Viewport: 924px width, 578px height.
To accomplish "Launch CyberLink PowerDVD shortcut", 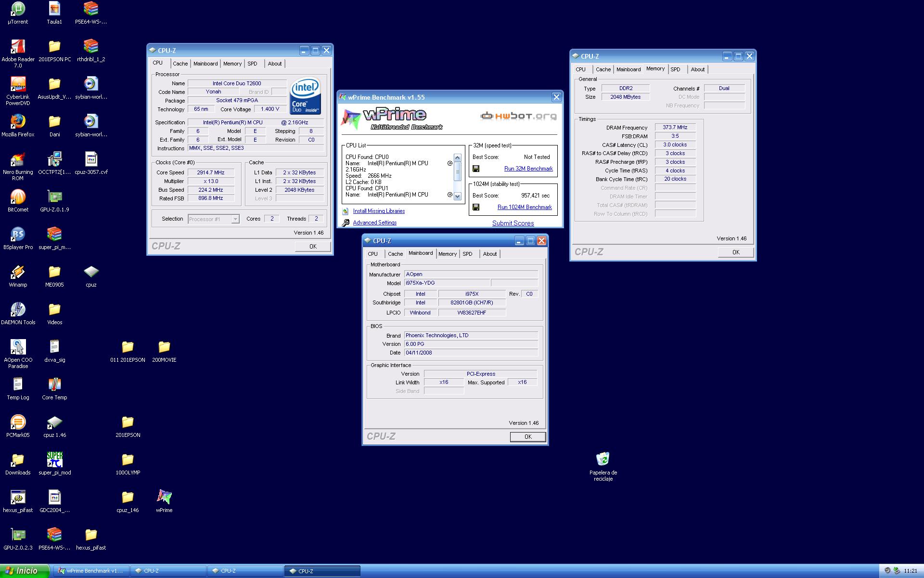I will pyautogui.click(x=18, y=91).
